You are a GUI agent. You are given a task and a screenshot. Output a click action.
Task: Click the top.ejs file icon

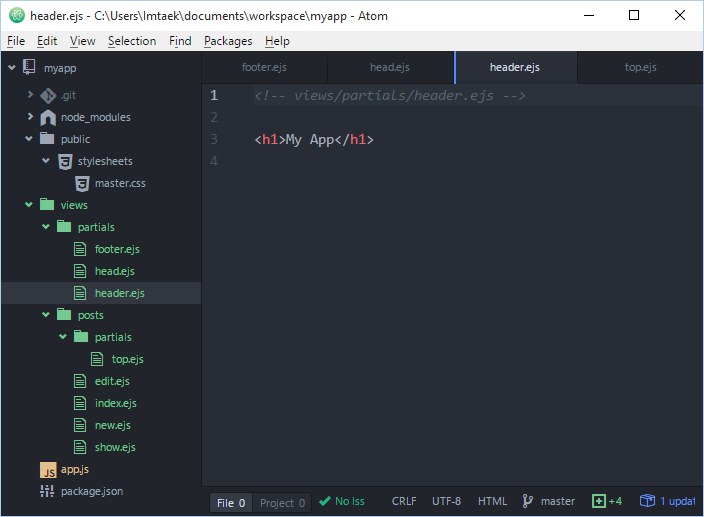click(x=97, y=359)
